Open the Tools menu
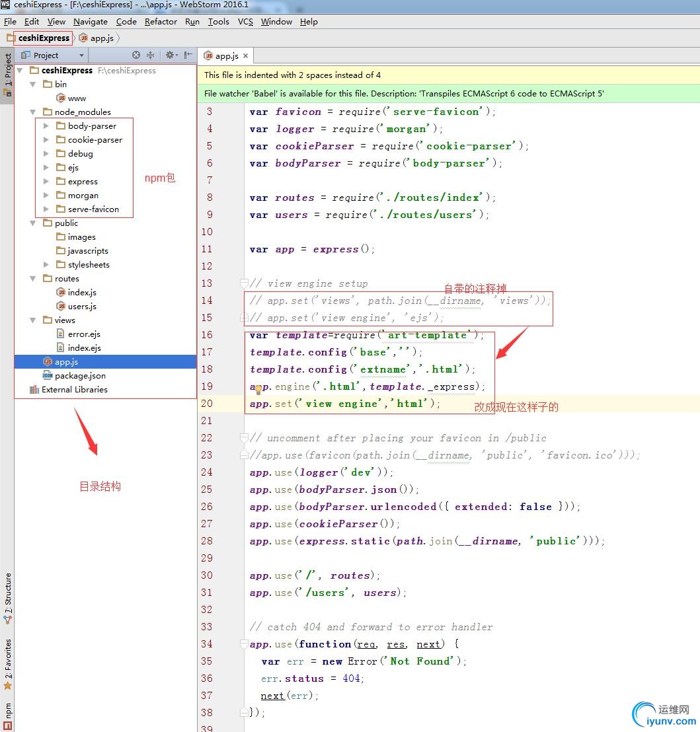The image size is (700, 732). [218, 22]
